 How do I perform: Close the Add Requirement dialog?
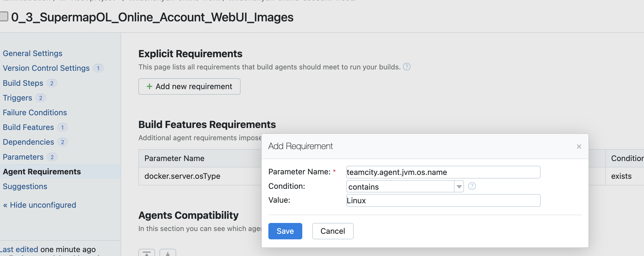[579, 147]
